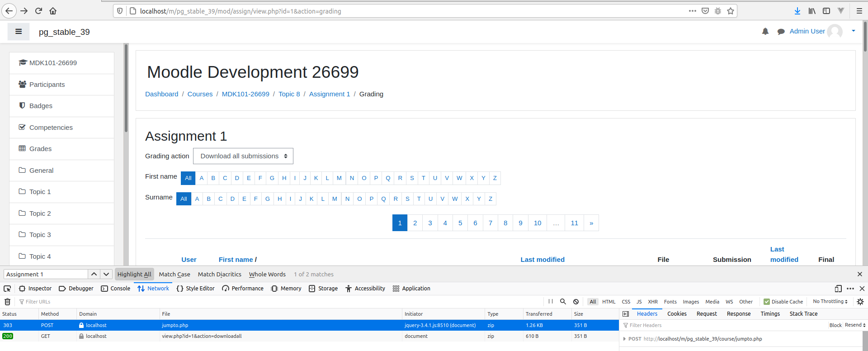Filter network requests by HTML
This screenshot has height=351, width=868.
pyautogui.click(x=609, y=302)
